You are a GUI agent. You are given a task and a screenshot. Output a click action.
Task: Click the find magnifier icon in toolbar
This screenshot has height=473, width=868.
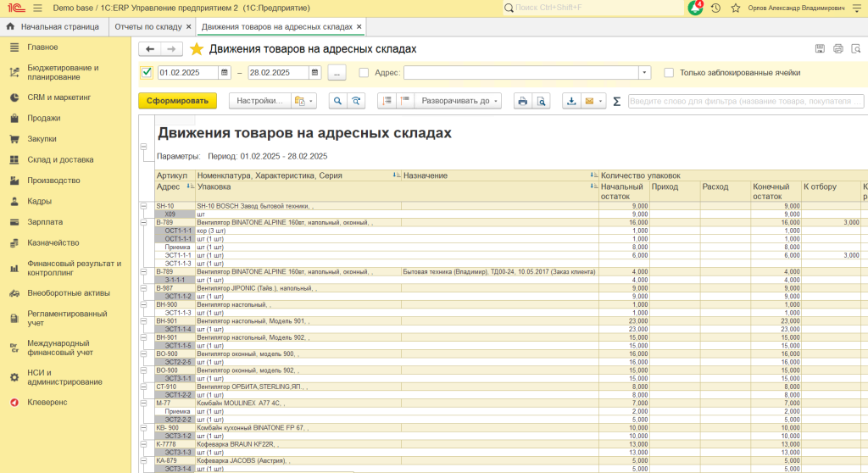(337, 101)
